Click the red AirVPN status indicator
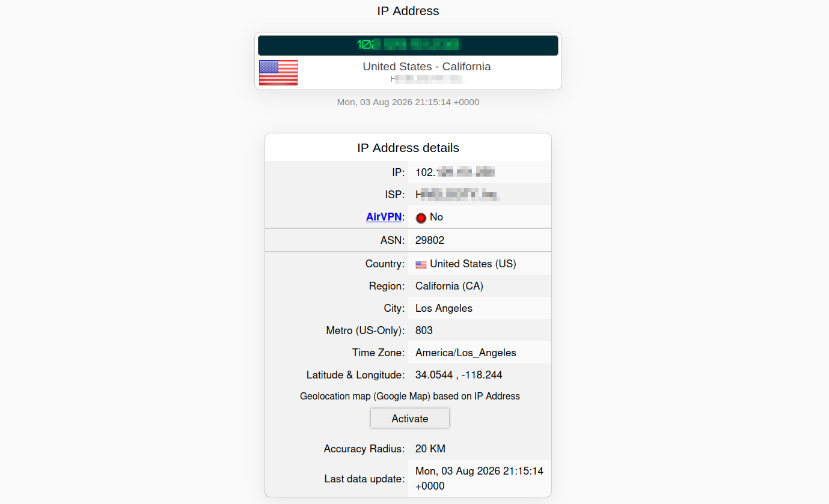This screenshot has width=829, height=504. point(421,217)
